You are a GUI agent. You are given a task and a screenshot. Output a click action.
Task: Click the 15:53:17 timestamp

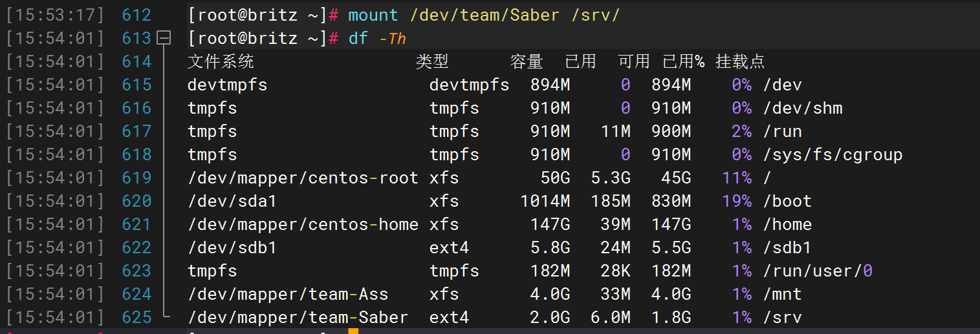(x=55, y=15)
